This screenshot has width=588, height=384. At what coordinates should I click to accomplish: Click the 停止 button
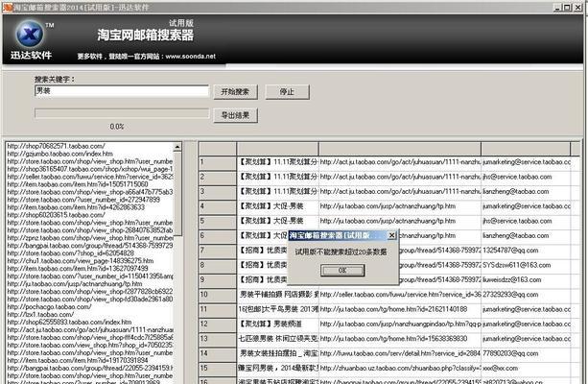tap(287, 92)
